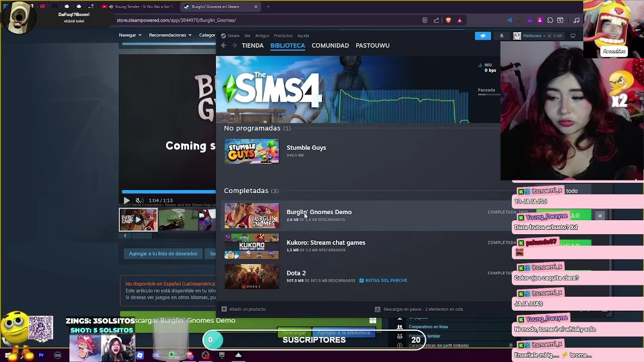Click Cooperativos en línea link
The width and height of the screenshot is (644, 362).
pyautogui.click(x=428, y=327)
